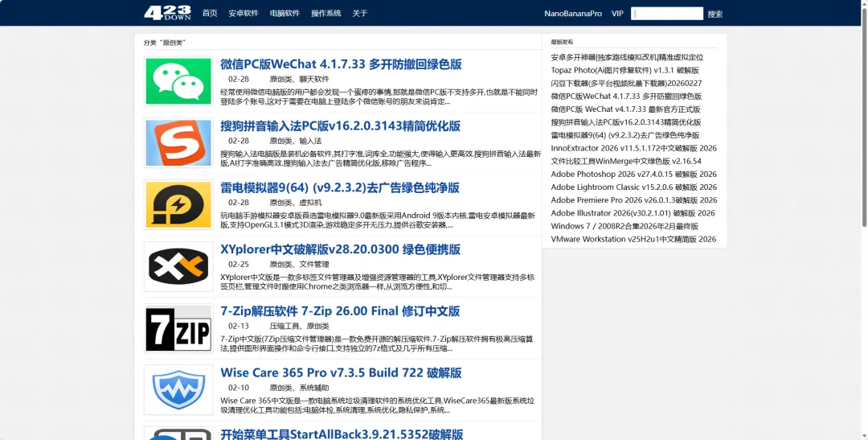Open sidebar link Windows 7 / 2008R2合集2026年2月最终版
The image size is (868, 440).
tap(624, 226)
